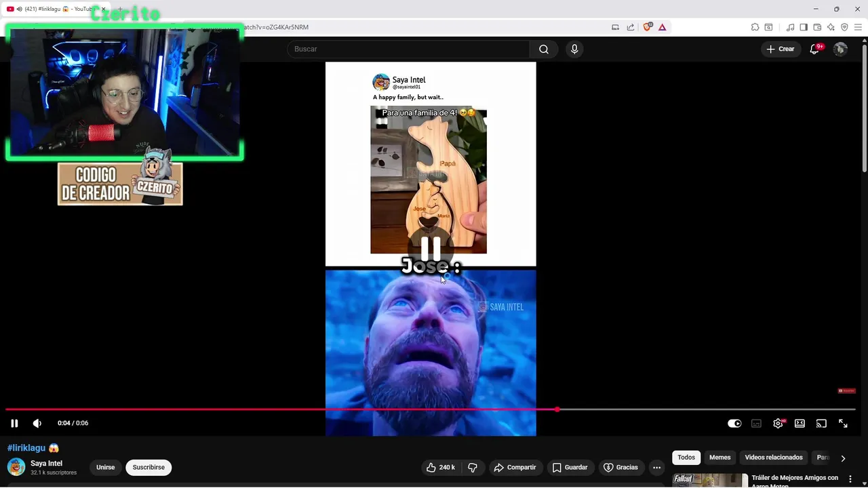This screenshot has width=868, height=488.
Task: Click the large pause overlay on the video
Action: click(431, 249)
